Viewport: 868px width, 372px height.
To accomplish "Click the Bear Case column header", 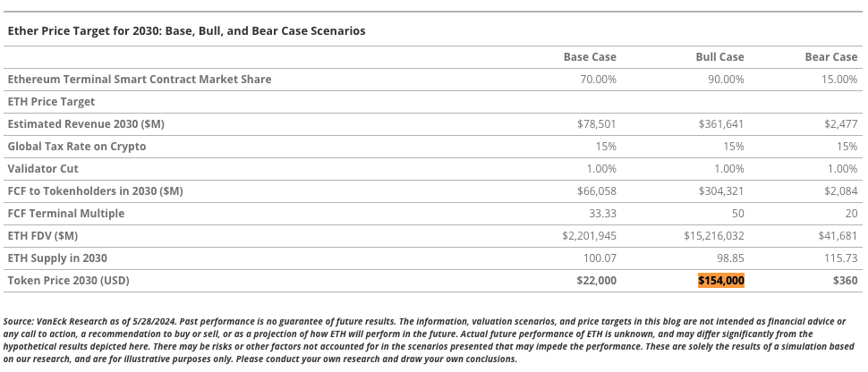I will pos(830,57).
